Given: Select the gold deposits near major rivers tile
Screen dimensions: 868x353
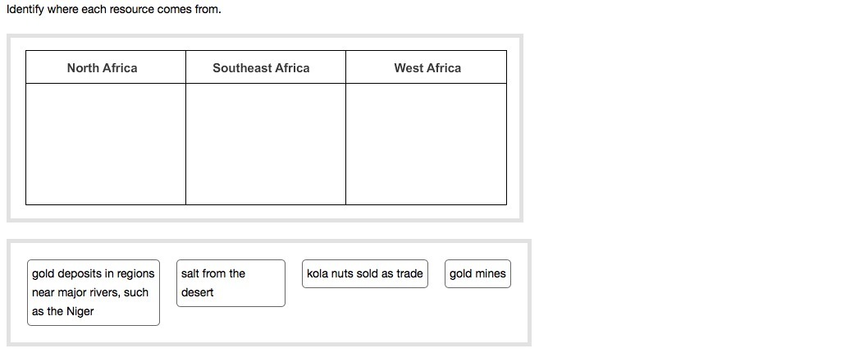Looking at the screenshot, I should tap(93, 292).
